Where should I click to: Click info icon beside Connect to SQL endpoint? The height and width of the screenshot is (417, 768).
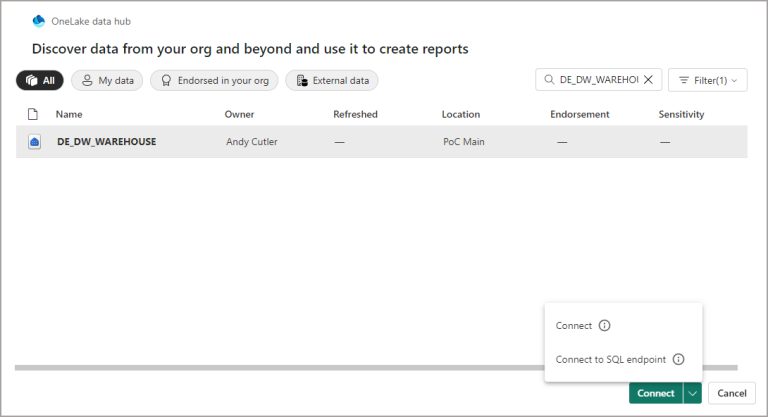[x=678, y=360]
